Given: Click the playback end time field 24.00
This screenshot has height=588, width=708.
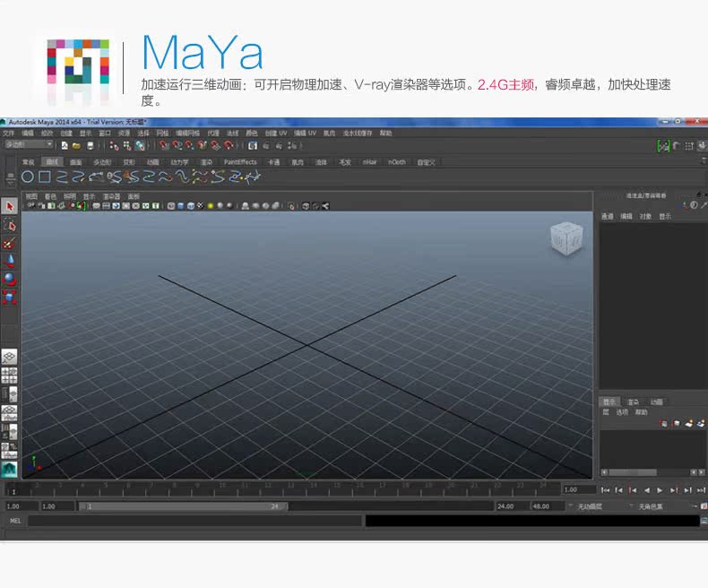Looking at the screenshot, I should pos(511,506).
